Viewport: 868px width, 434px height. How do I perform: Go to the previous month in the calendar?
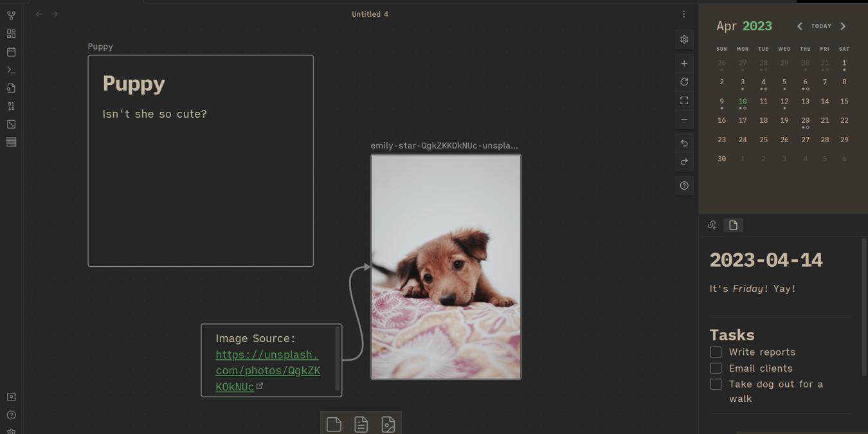[799, 26]
